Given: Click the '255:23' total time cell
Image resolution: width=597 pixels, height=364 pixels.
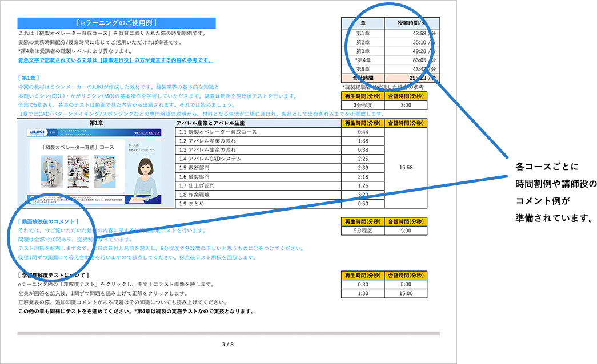Looking at the screenshot, I should pyautogui.click(x=412, y=78).
